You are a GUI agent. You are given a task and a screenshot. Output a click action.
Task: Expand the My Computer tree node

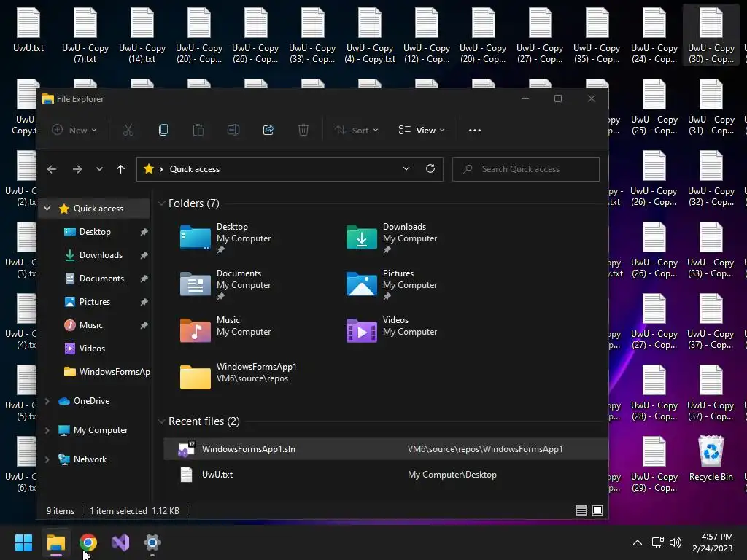click(x=47, y=430)
